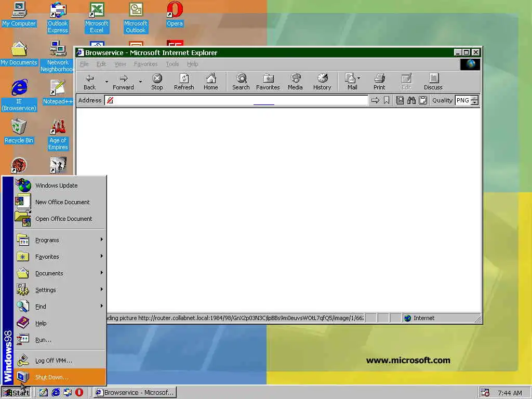Open Recycle Bin on desktop
The height and width of the screenshot is (399, 532).
(19, 131)
